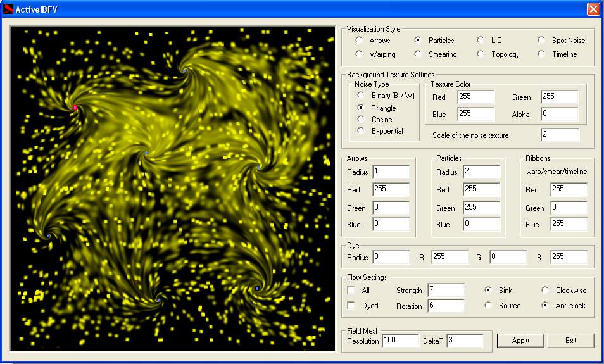Switch to Topology visualization style
604x364 pixels.
pyautogui.click(x=481, y=54)
